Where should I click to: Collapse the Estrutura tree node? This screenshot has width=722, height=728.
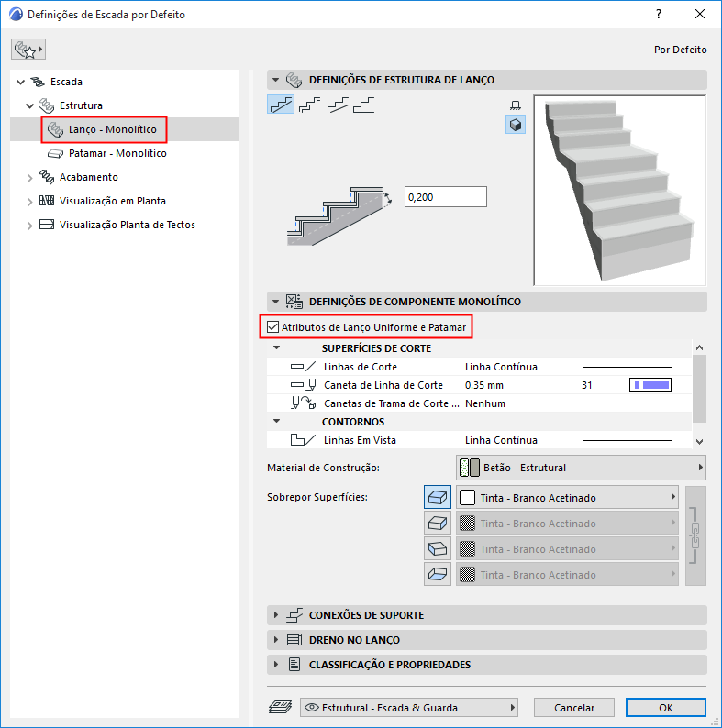click(29, 105)
